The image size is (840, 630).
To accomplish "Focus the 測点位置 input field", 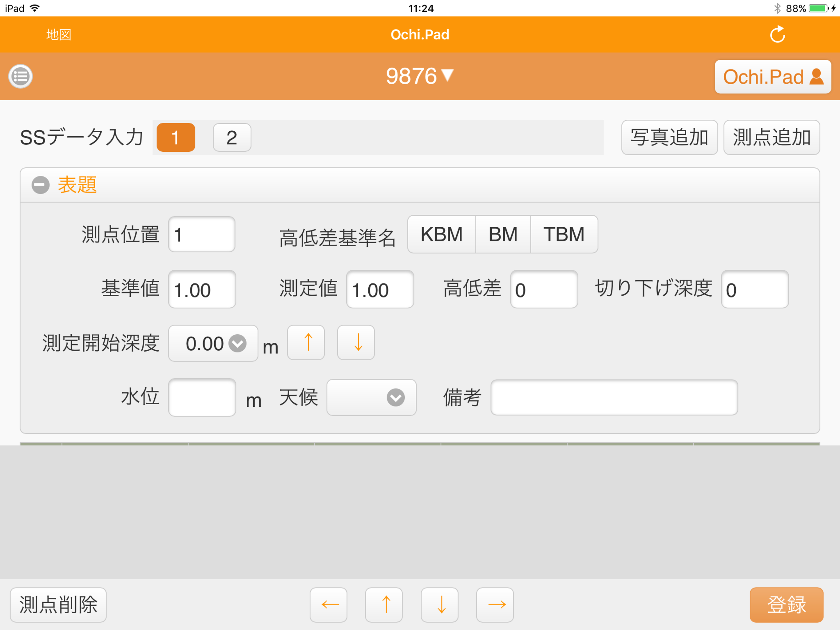I will coord(202,234).
